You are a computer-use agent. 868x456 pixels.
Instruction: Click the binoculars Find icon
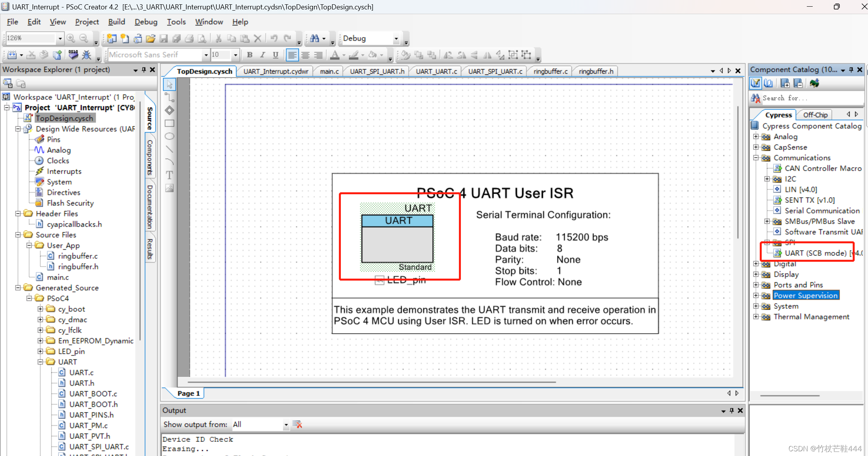tap(314, 38)
